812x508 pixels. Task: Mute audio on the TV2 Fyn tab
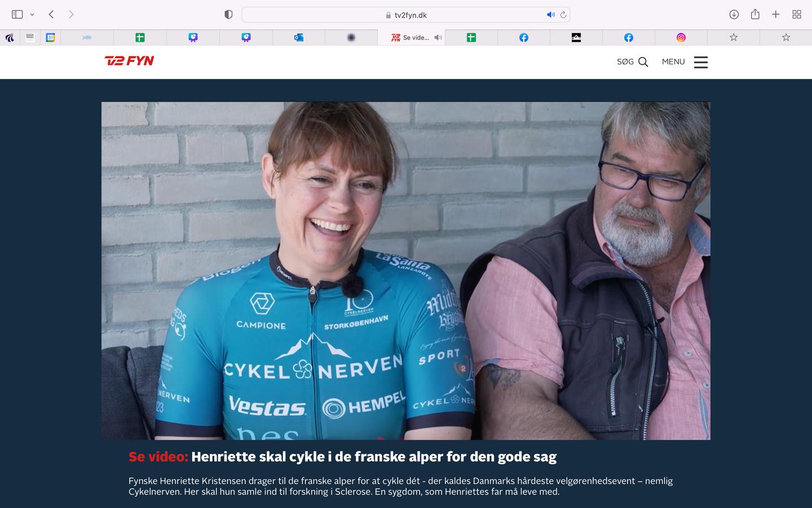(438, 38)
